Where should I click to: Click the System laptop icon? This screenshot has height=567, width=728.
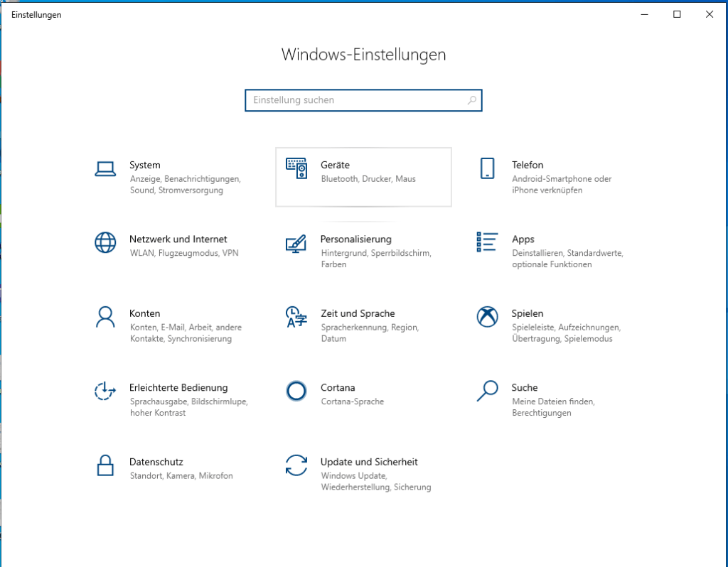(x=105, y=168)
